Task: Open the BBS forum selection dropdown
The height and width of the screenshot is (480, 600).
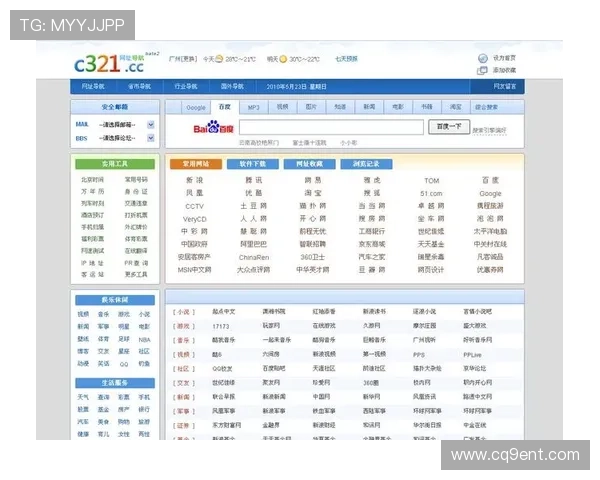Action: point(151,138)
